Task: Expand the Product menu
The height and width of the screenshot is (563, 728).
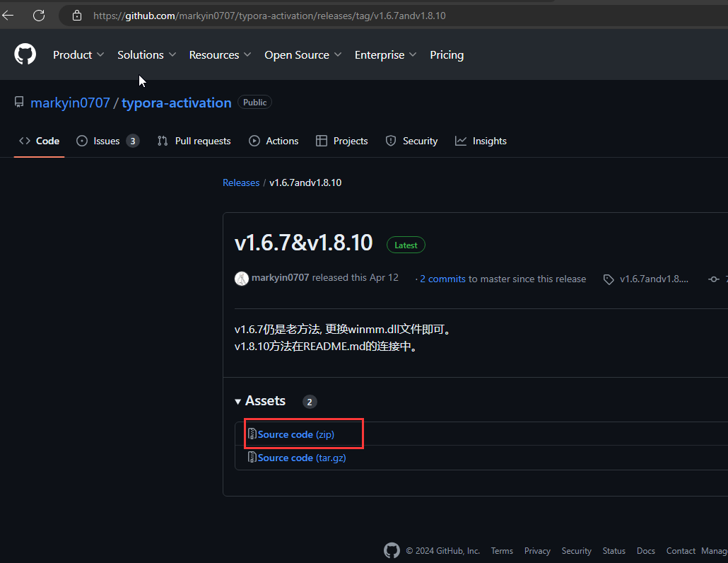Action: click(x=78, y=54)
